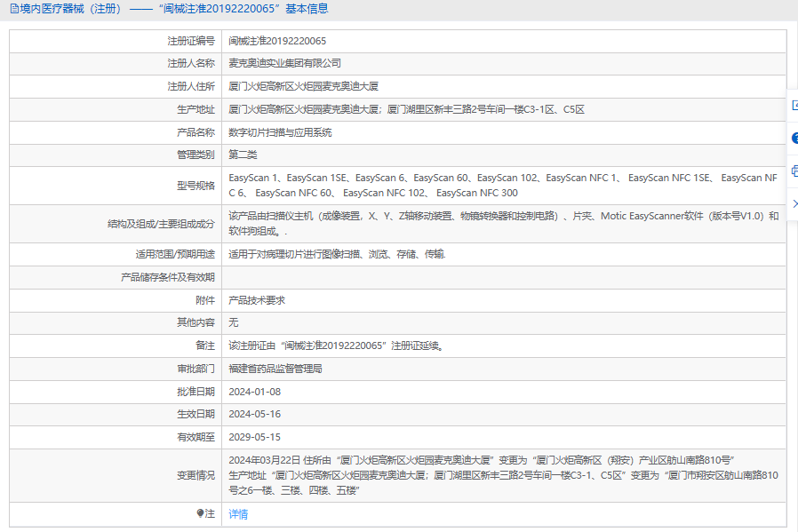The image size is (798, 532).
Task: Click the production address value mentioning C3-1区、C5区
Action: tap(406, 109)
